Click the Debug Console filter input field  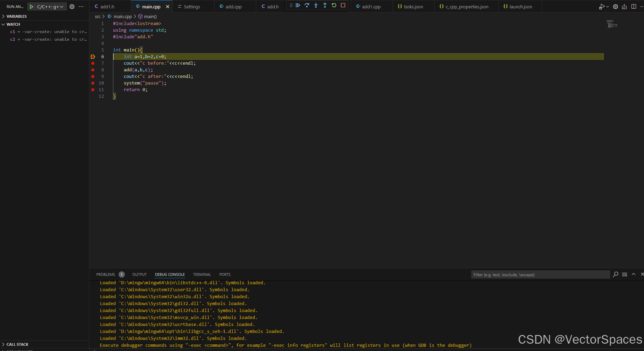pos(539,274)
